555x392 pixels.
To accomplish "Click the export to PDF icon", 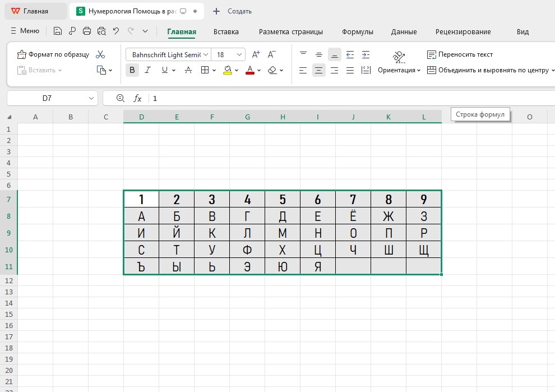I will tap(72, 31).
